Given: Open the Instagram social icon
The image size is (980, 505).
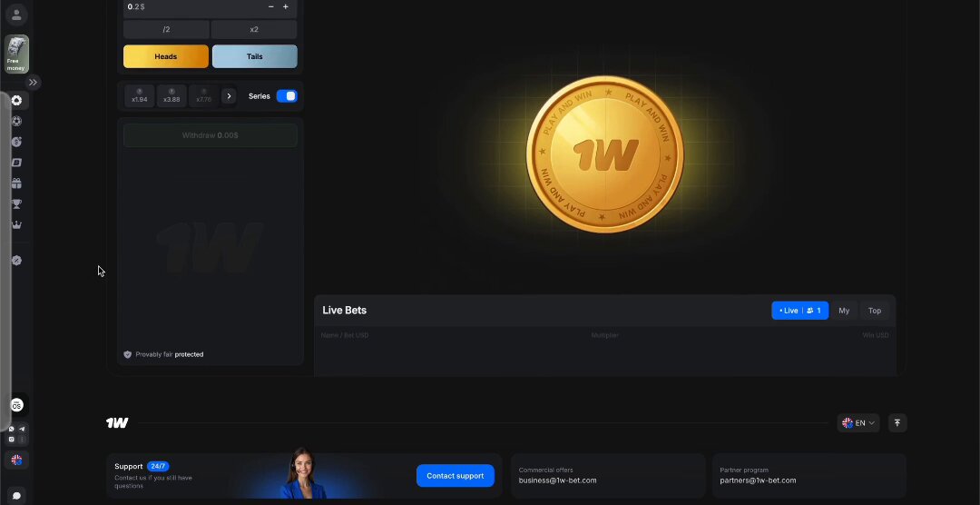Looking at the screenshot, I should [x=11, y=440].
